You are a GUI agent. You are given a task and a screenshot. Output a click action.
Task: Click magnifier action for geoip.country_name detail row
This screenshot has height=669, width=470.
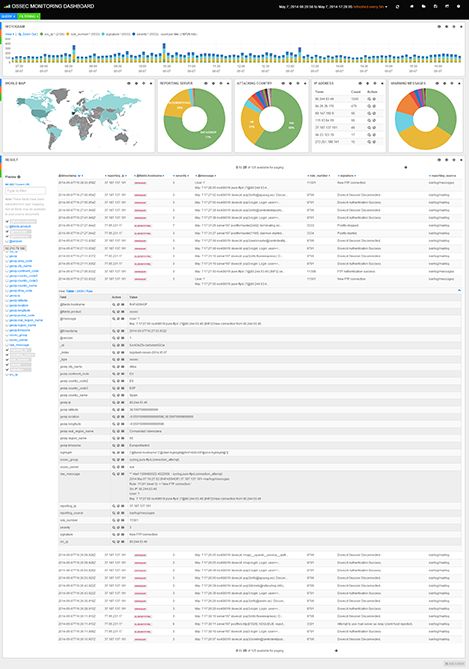coord(114,395)
